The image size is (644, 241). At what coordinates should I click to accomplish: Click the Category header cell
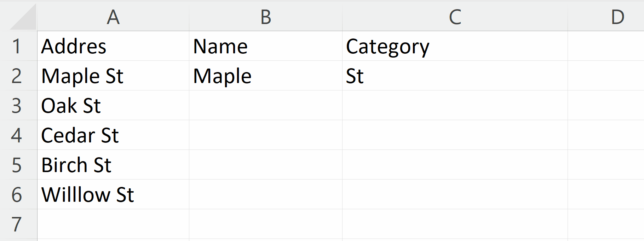(x=455, y=46)
